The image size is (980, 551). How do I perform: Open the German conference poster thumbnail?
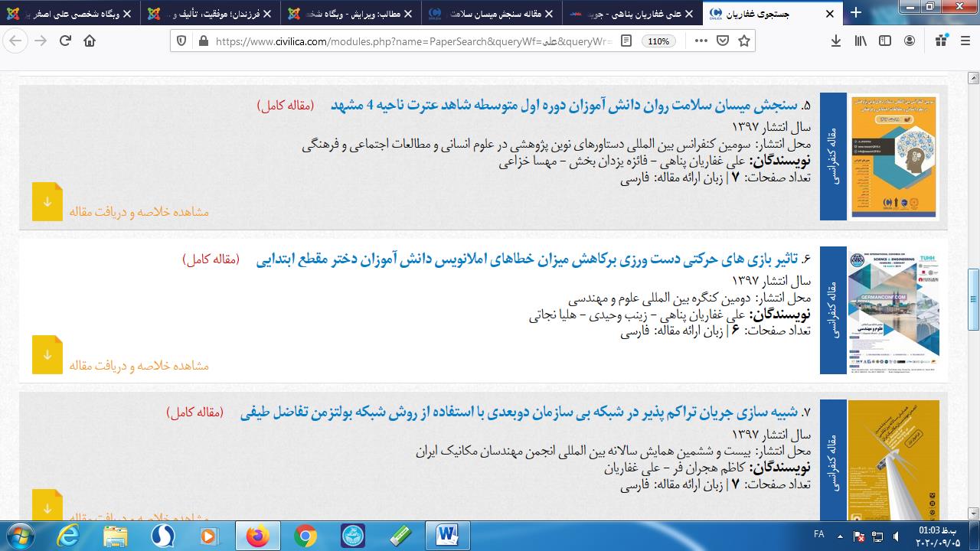click(x=893, y=310)
